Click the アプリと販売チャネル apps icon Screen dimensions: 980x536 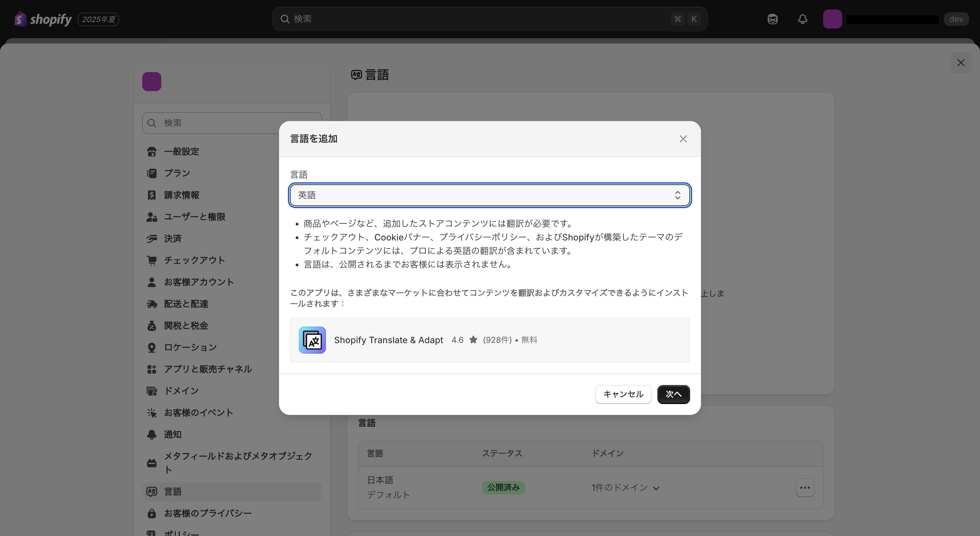coord(151,369)
